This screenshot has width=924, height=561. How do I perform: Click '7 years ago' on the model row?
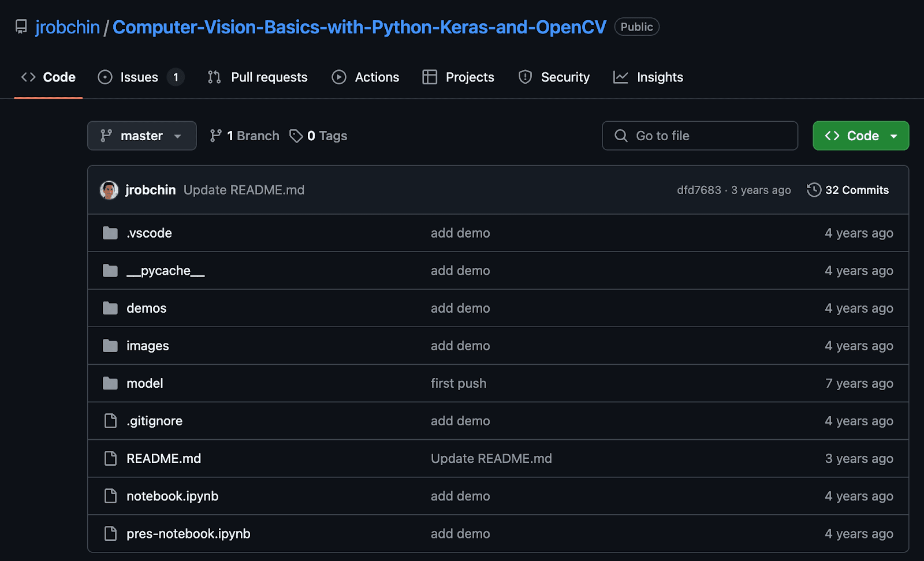(x=859, y=383)
